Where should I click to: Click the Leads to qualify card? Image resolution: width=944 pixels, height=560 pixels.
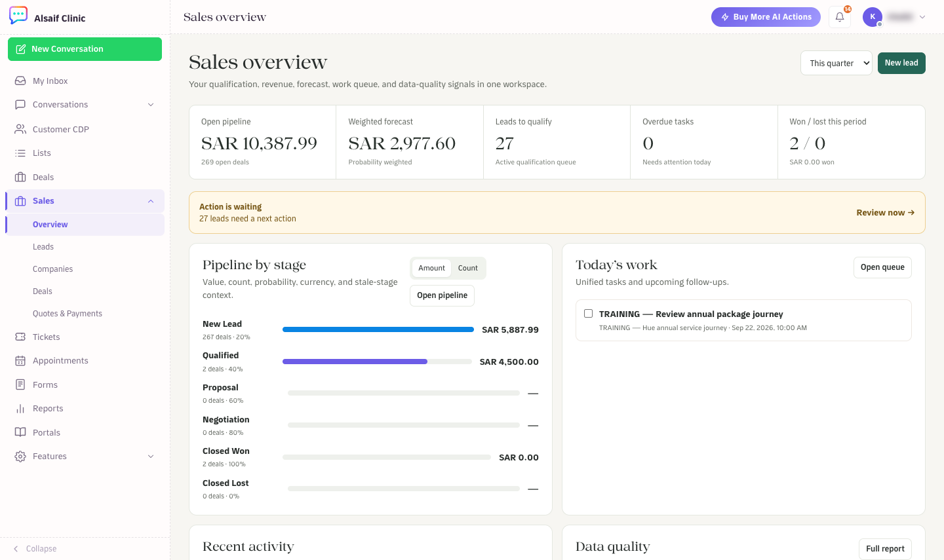click(x=557, y=142)
